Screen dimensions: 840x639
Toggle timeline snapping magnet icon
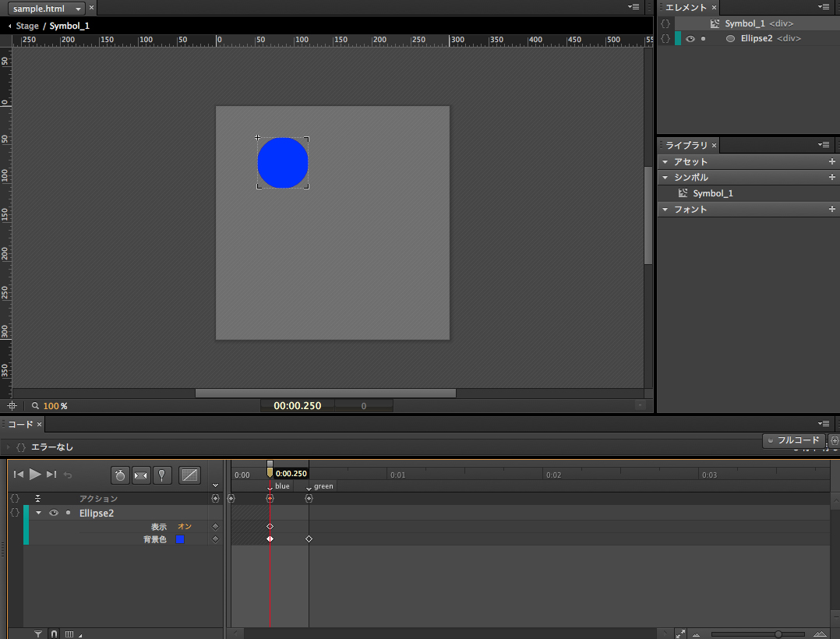click(54, 634)
